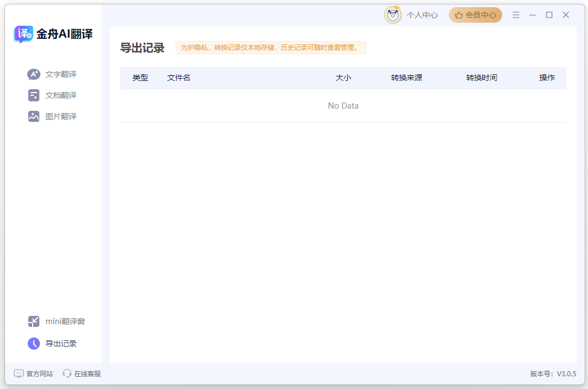This screenshot has height=389, width=588.
Task: Switch to the 个人中心 menu item
Action: [x=422, y=15]
